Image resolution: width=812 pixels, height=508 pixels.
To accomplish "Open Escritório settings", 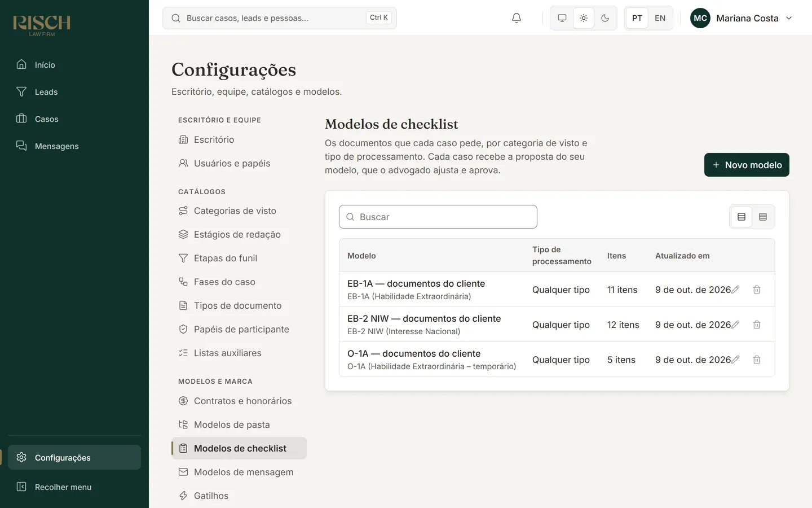I will click(239, 139).
